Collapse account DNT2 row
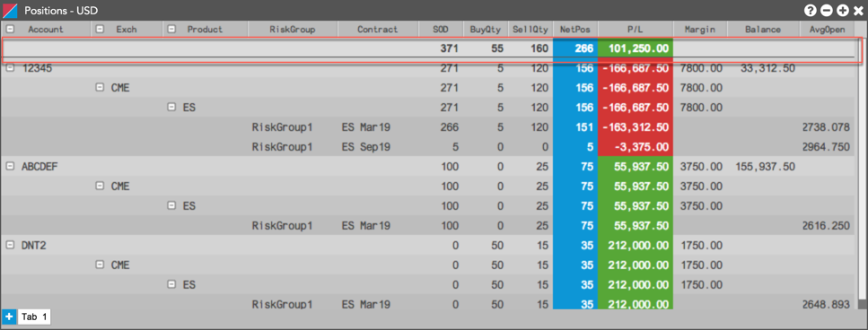 tap(11, 246)
